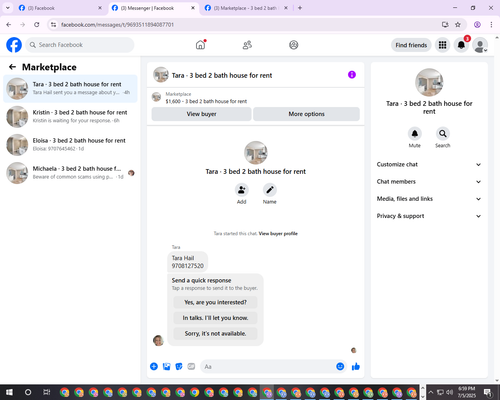Image resolution: width=500 pixels, height=400 pixels.
Task: Open taskbar volume icon
Action: (x=449, y=392)
